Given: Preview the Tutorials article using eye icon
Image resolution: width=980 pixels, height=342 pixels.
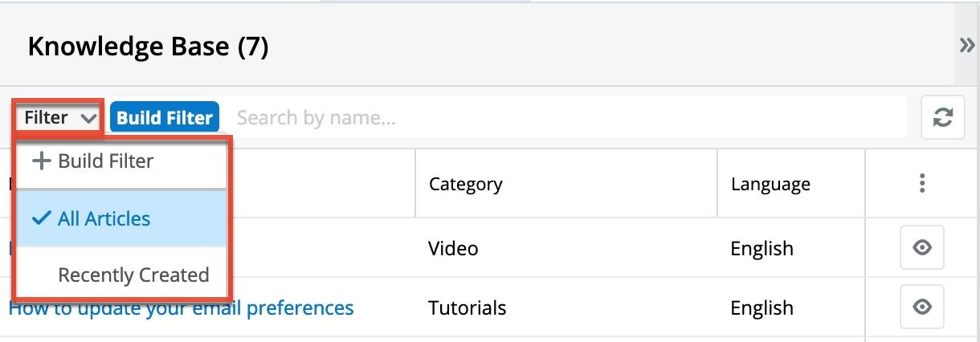Looking at the screenshot, I should (921, 307).
